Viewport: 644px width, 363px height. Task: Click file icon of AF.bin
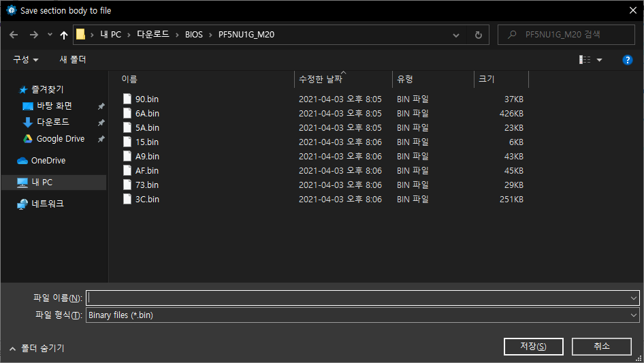(127, 170)
